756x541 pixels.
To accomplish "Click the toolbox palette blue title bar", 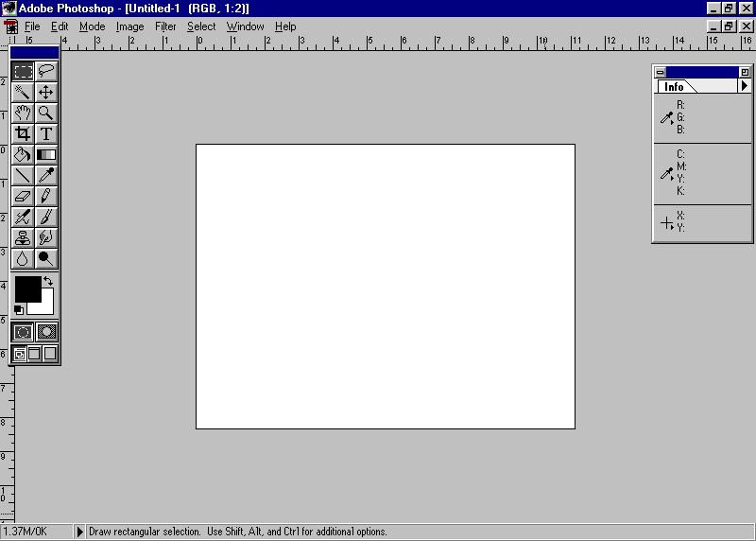I will point(35,53).
